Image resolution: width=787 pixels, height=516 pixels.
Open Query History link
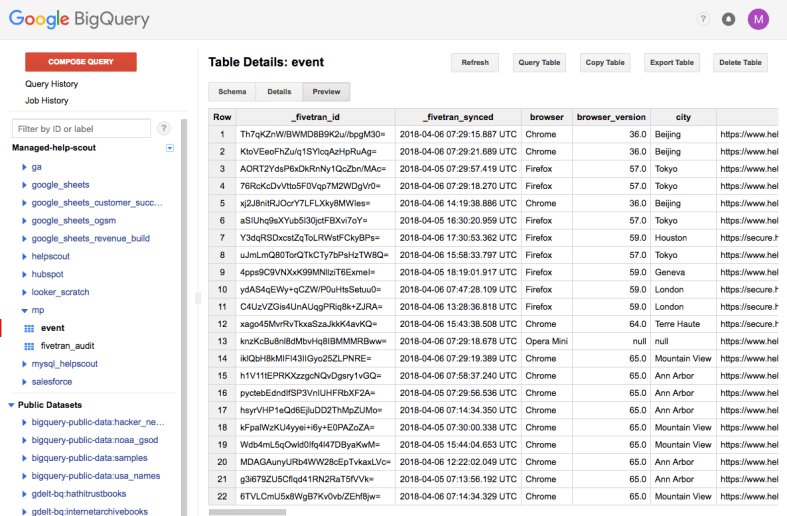click(51, 84)
